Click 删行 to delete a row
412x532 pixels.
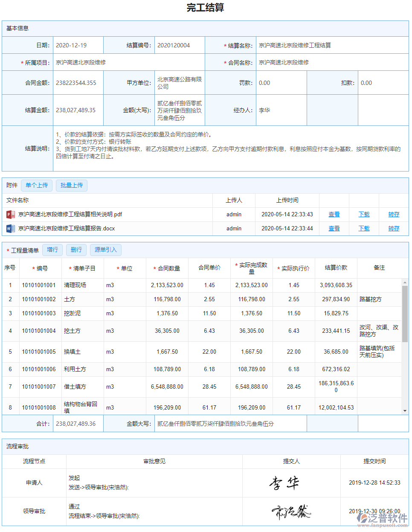coord(76,250)
